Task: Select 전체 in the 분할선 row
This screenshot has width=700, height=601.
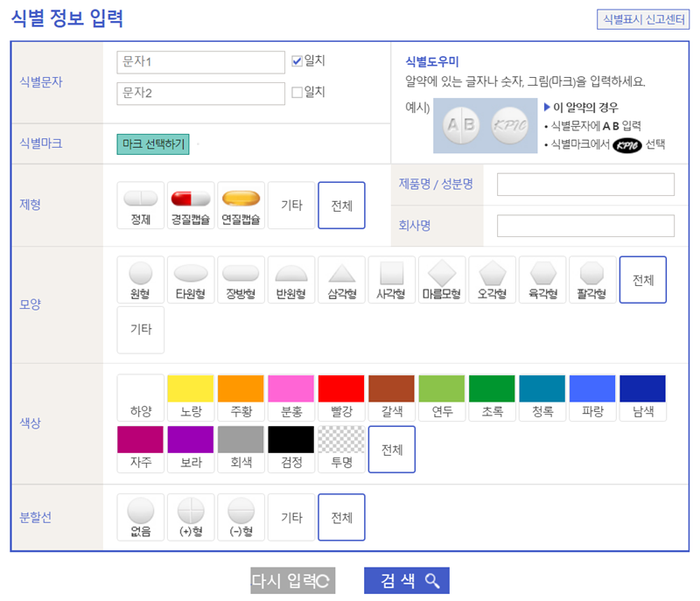Action: click(x=341, y=517)
